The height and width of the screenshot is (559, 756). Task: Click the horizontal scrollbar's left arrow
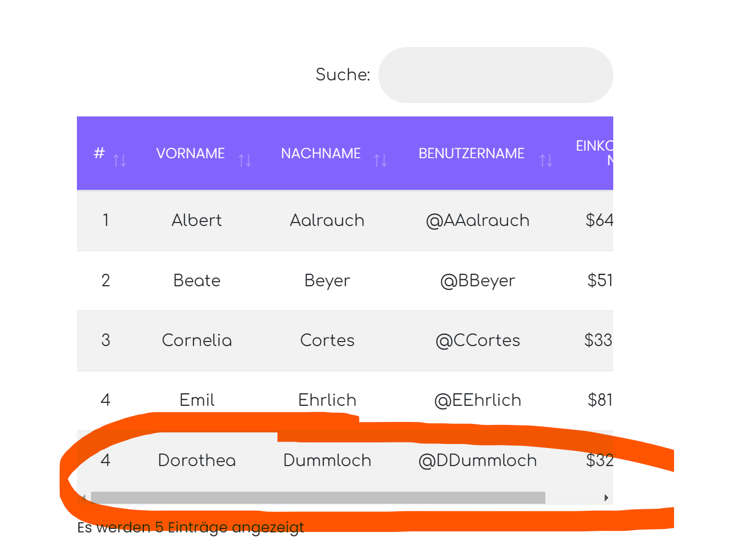click(x=83, y=498)
